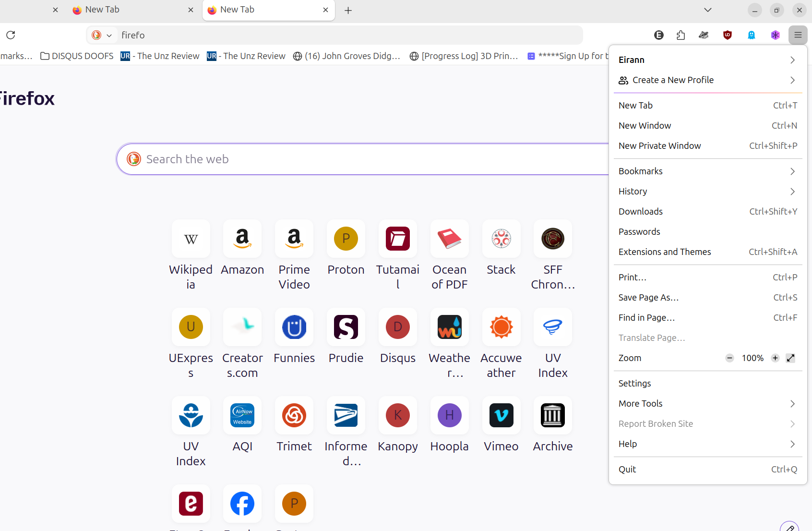The image size is (812, 531).
Task: Zoom out with the minus button
Action: [729, 358]
